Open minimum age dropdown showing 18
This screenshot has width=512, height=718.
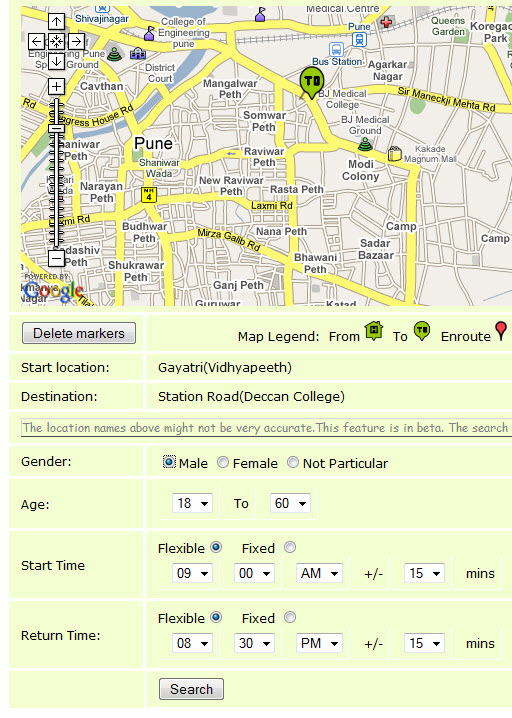(x=192, y=503)
